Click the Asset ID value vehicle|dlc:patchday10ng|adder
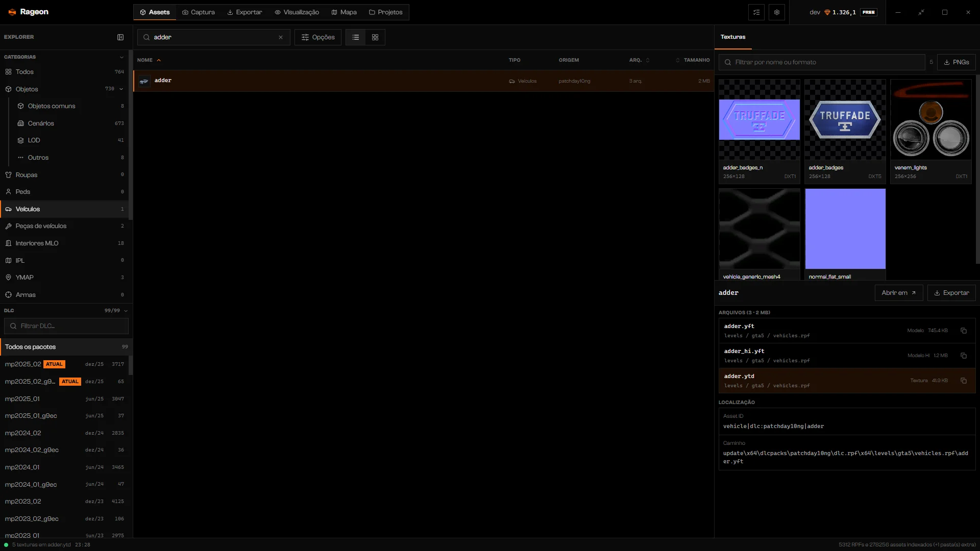The width and height of the screenshot is (980, 551). [773, 427]
